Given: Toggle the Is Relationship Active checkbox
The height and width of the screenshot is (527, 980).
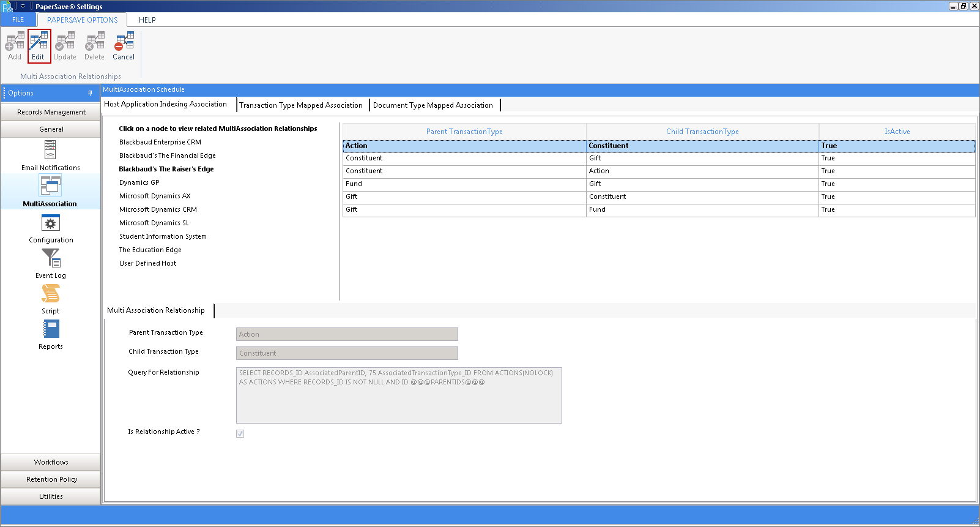Looking at the screenshot, I should pyautogui.click(x=240, y=433).
